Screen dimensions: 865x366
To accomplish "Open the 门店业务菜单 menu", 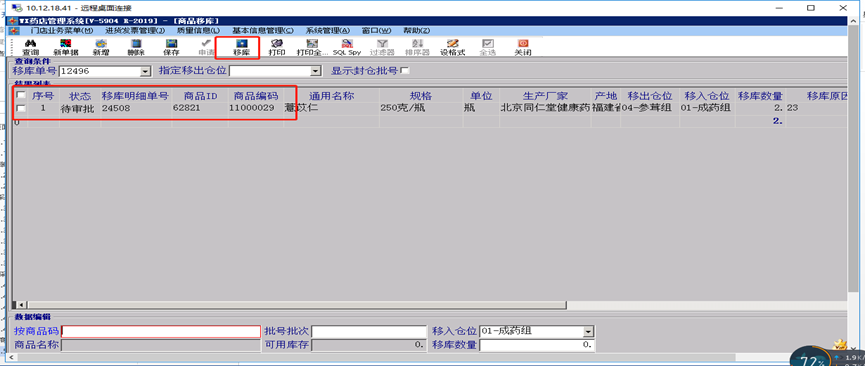I will click(x=62, y=30).
